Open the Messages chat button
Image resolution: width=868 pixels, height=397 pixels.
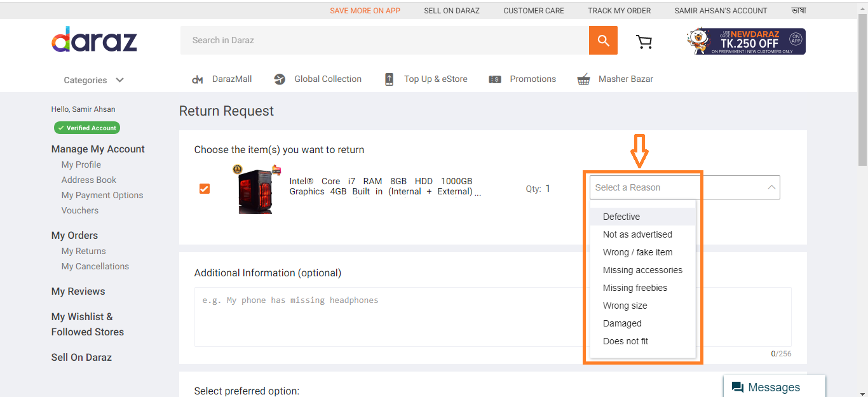[774, 387]
